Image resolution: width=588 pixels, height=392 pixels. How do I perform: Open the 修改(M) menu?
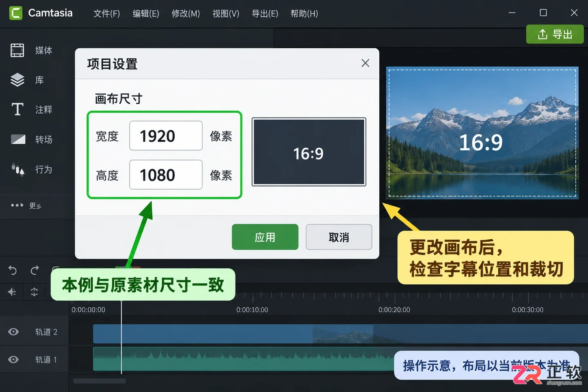186,13
